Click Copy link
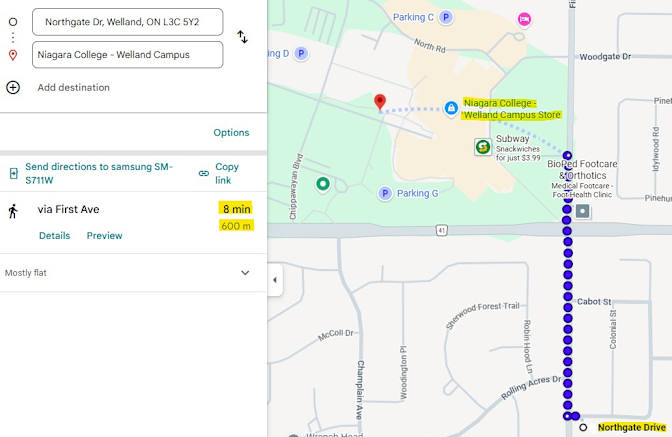 [x=227, y=173]
